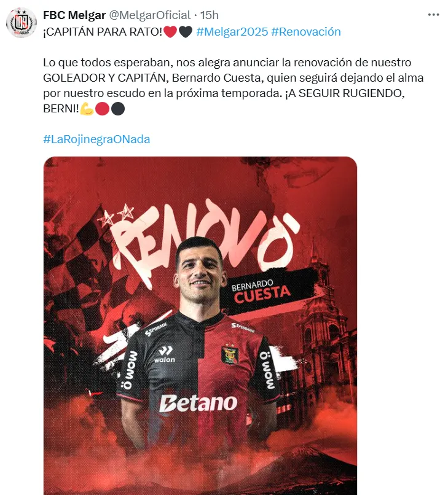Open the #Melgar2025 hashtag
The width and height of the screenshot is (448, 495).
232,31
